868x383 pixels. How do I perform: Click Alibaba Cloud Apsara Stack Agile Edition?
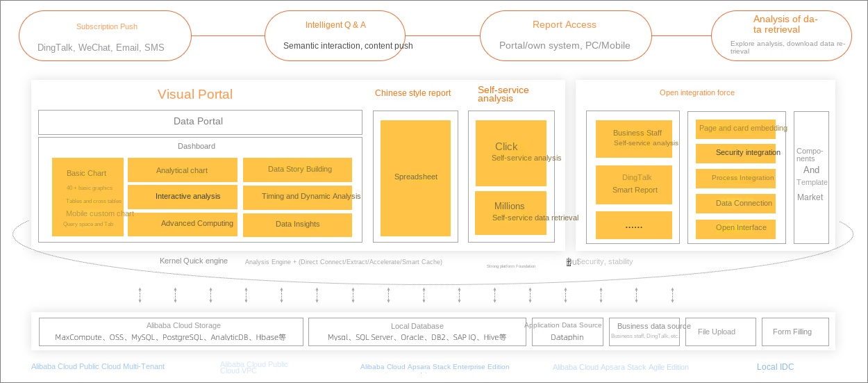coord(621,367)
